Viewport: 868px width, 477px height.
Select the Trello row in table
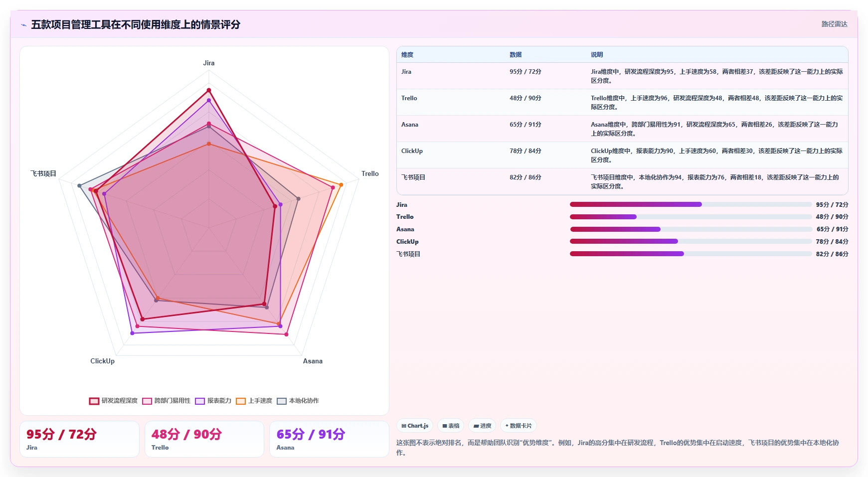tap(622, 102)
